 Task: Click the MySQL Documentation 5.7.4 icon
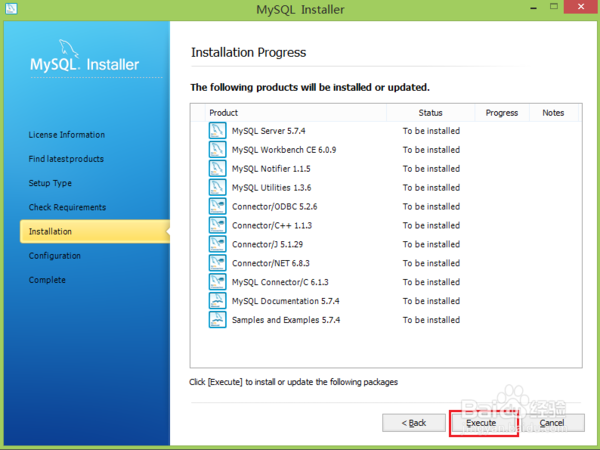217,301
